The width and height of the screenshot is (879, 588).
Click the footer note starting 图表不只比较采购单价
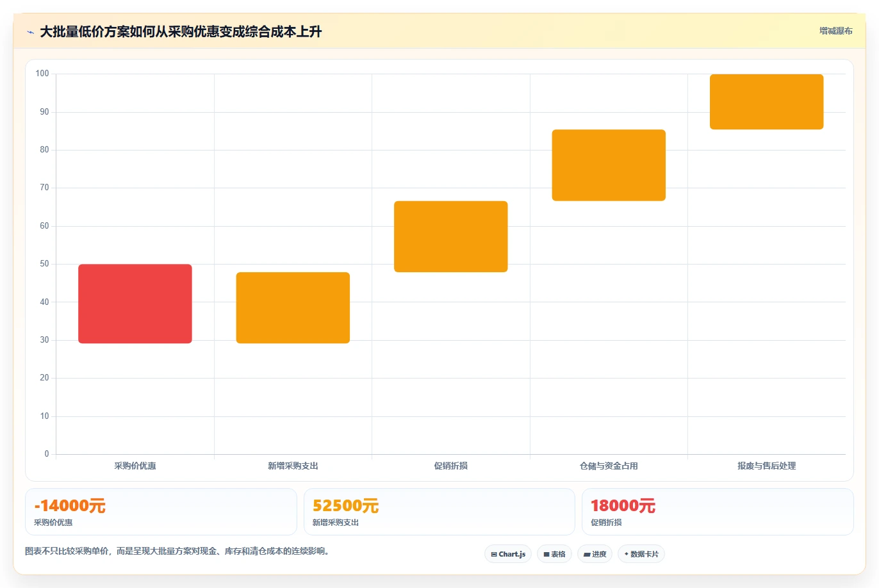click(177, 551)
